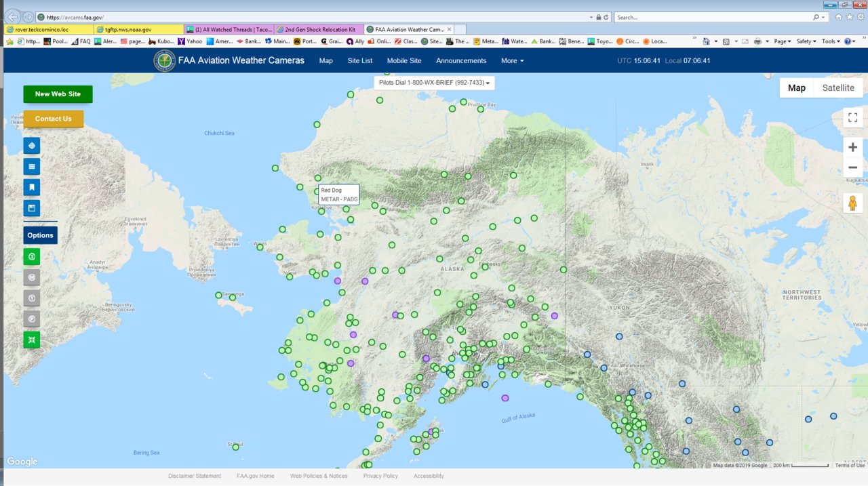Open the Favorites star icon at top right
The image size is (868, 486).
[849, 17]
